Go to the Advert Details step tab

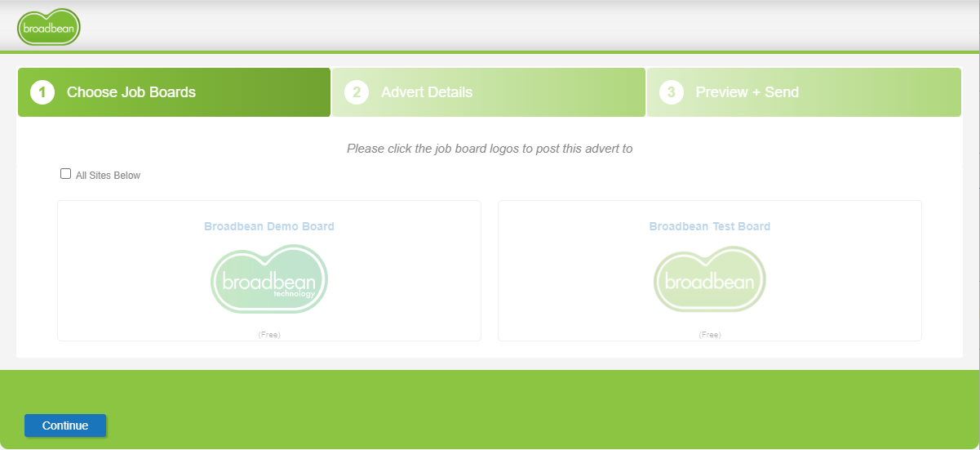[489, 92]
